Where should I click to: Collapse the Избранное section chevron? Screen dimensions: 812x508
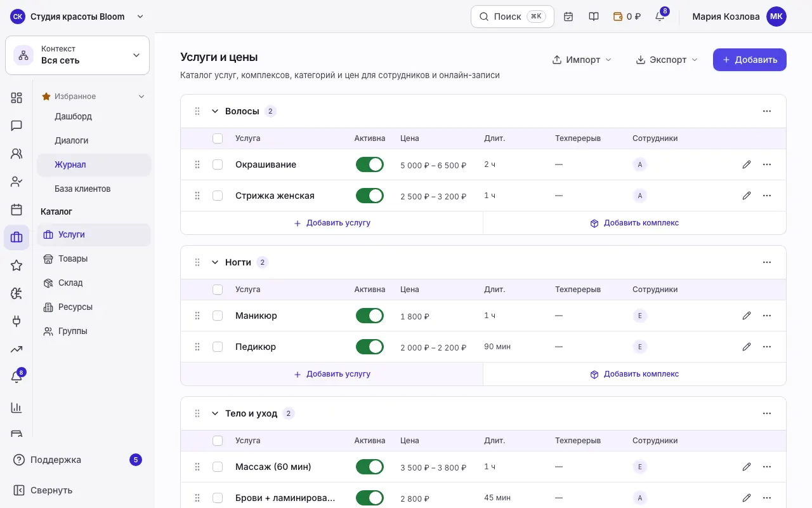[141, 97]
